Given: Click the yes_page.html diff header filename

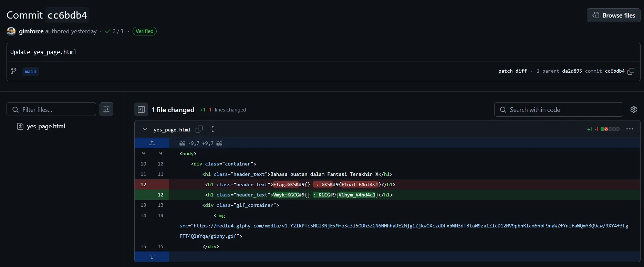Looking at the screenshot, I should (172, 130).
